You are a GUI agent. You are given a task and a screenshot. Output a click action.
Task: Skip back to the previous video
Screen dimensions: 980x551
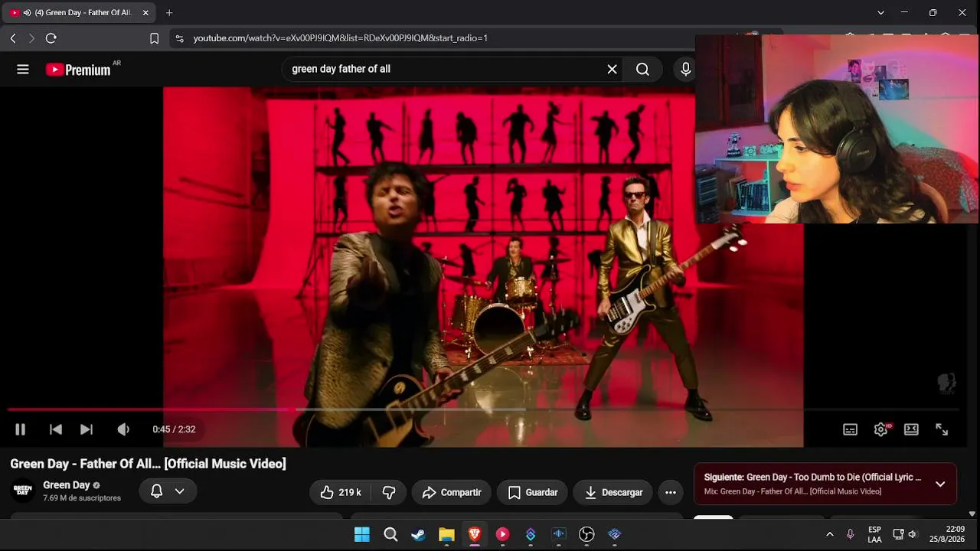click(56, 429)
